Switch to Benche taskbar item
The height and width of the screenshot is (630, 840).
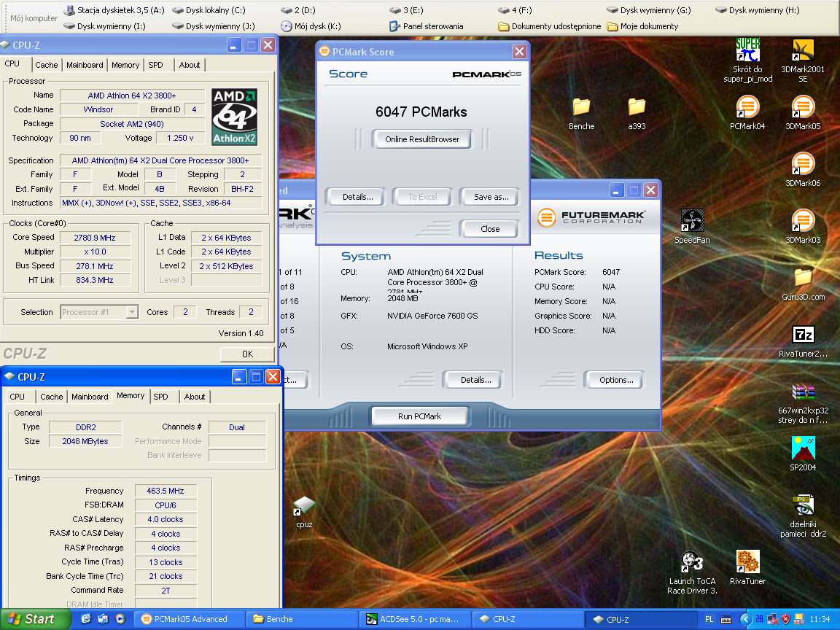tap(302, 619)
